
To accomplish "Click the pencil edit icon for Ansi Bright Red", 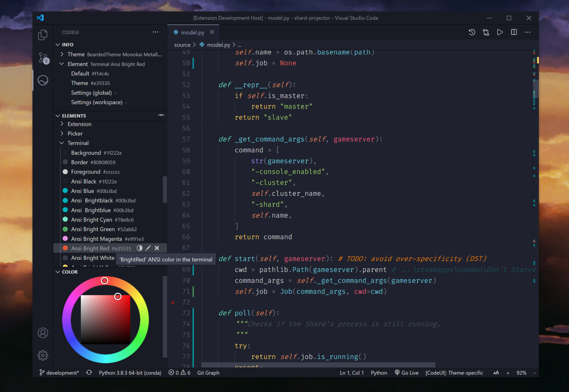I will 148,248.
